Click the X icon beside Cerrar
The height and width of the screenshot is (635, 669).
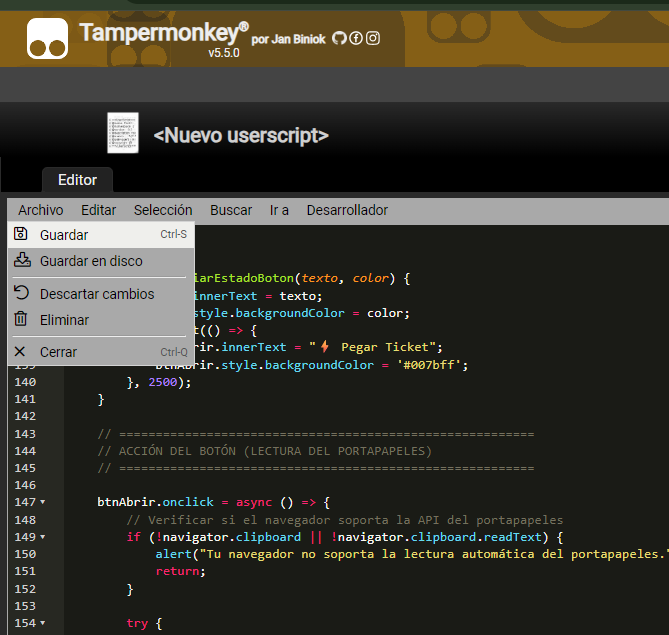[20, 352]
